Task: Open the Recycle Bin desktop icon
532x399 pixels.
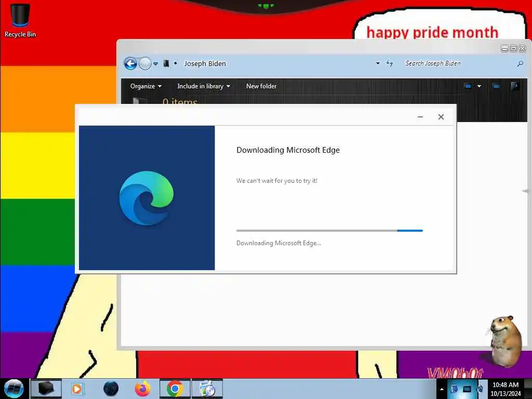Action: tap(20, 20)
